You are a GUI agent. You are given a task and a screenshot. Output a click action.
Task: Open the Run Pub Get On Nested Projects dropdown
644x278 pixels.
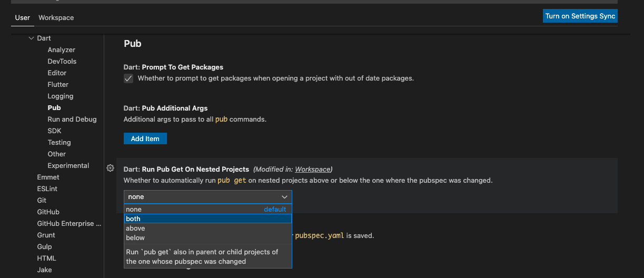point(207,197)
